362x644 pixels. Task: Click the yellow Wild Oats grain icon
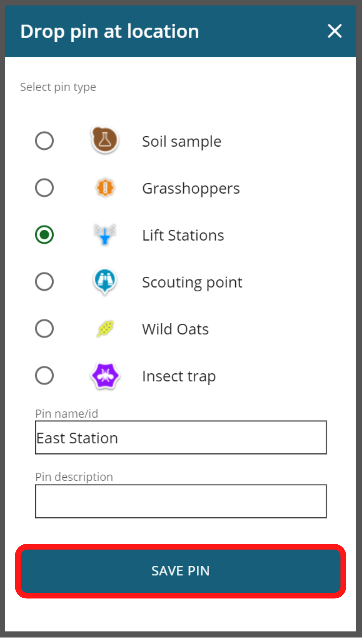pos(105,329)
